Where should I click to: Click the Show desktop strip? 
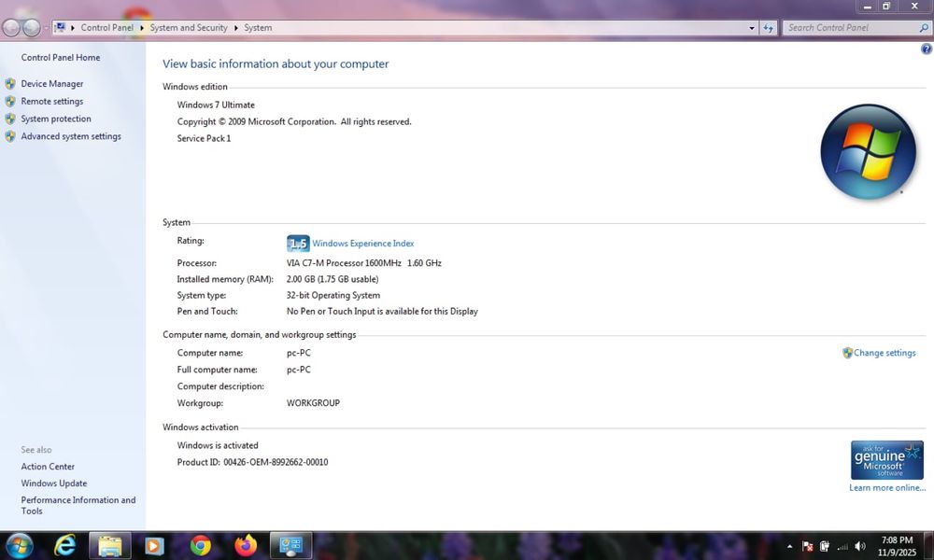point(927,545)
